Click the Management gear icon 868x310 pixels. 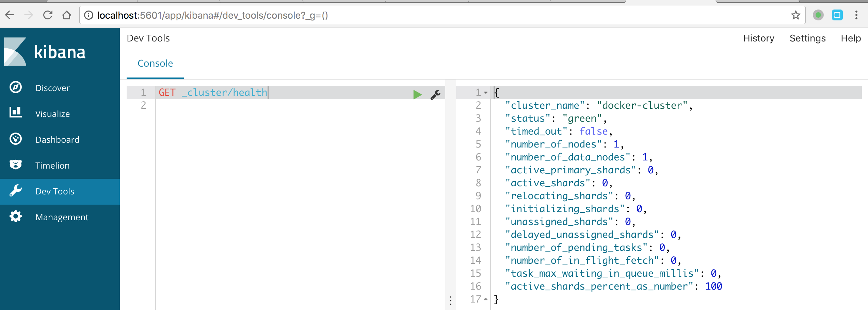[16, 217]
